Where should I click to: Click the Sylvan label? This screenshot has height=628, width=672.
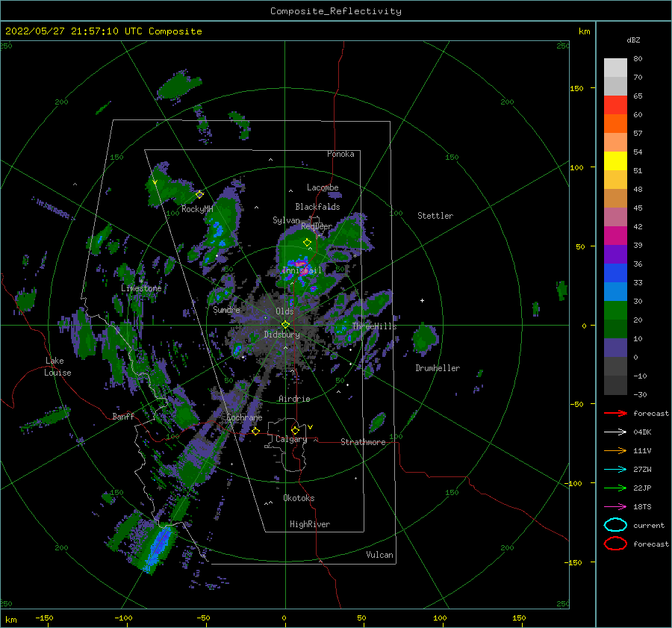[286, 220]
